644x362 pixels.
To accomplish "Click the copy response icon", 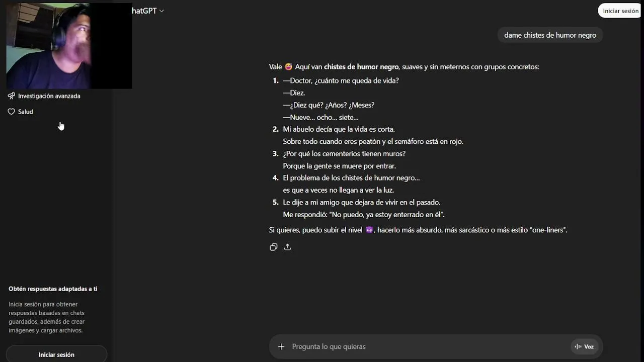I will coord(274,247).
